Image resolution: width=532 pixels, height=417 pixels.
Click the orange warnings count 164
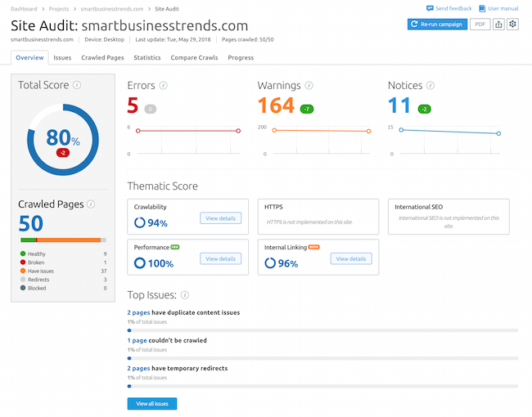point(276,105)
